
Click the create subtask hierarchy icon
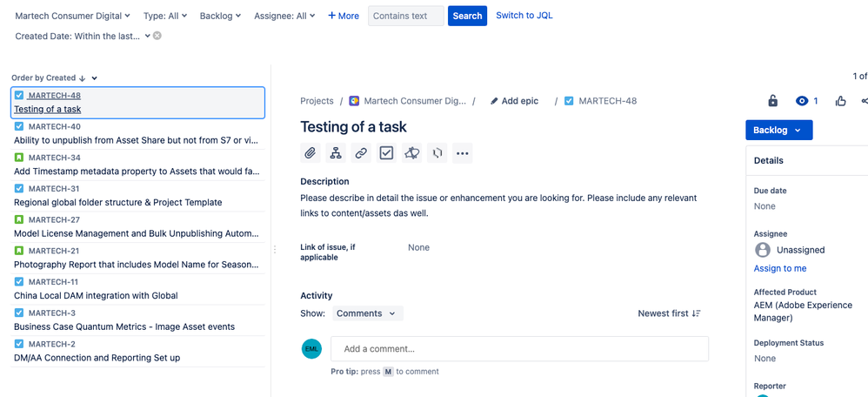pos(336,153)
